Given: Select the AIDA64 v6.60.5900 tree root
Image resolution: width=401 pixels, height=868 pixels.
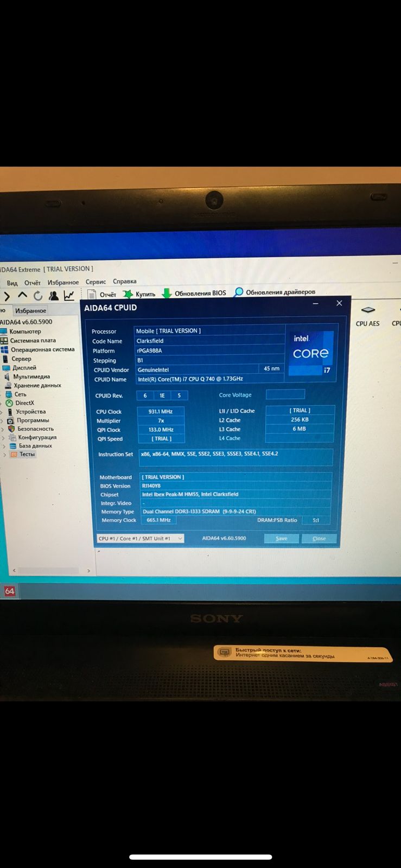Looking at the screenshot, I should click(26, 322).
